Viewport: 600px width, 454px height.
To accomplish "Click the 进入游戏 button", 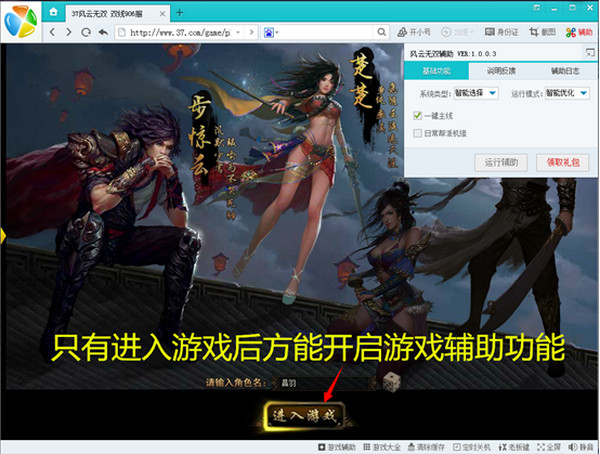I will 304,415.
